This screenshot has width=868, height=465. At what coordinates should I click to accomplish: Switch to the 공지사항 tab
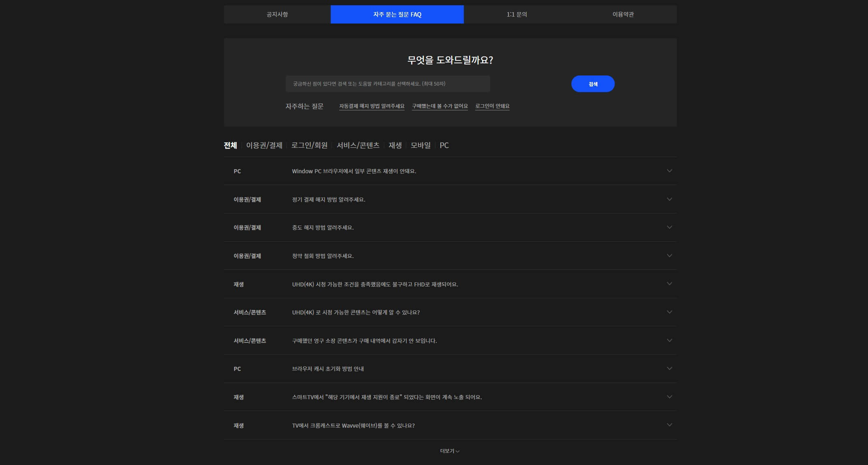click(276, 14)
